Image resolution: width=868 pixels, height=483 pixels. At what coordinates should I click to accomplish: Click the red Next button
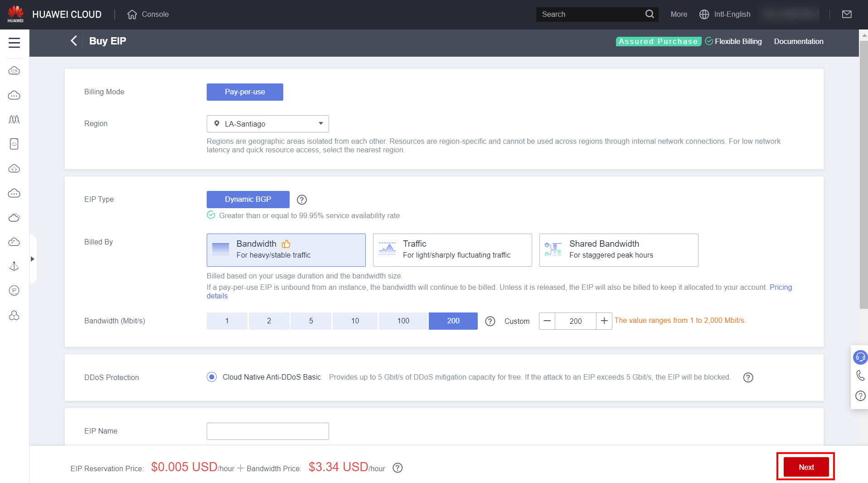click(x=806, y=467)
